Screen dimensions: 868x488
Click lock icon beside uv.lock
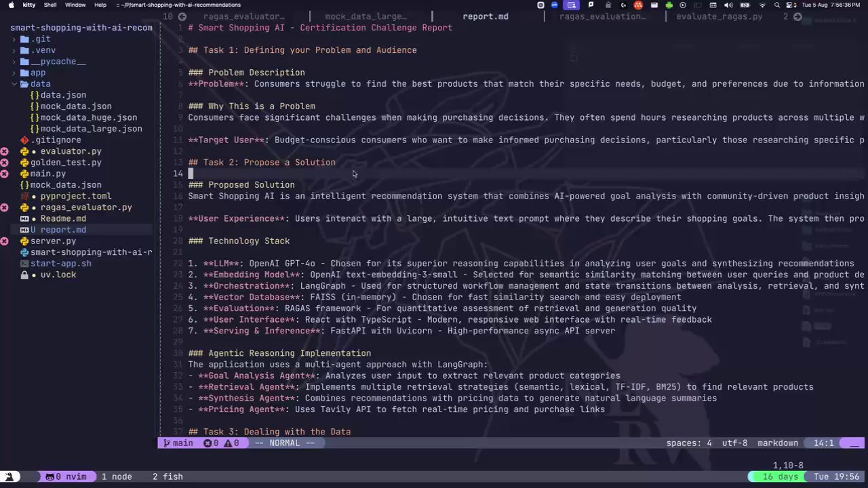coord(24,275)
